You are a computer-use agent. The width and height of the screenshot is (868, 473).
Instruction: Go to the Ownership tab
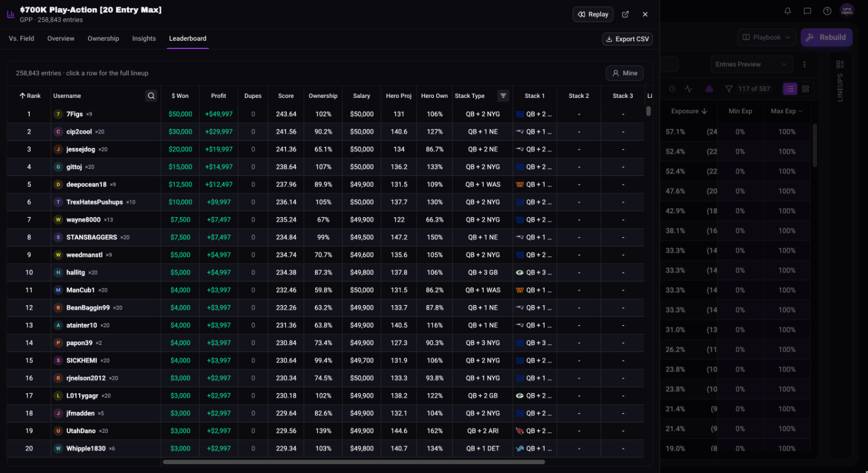pos(103,38)
